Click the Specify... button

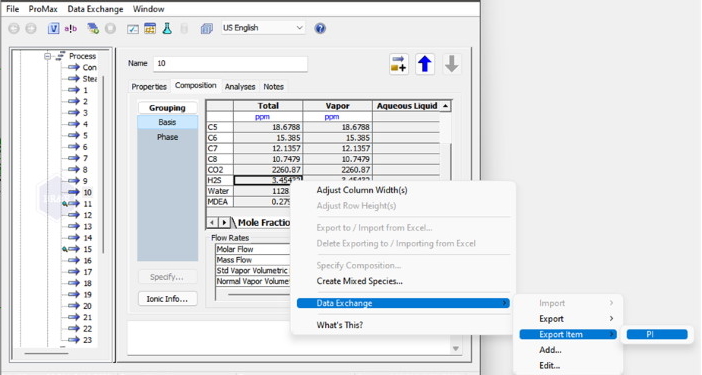(x=167, y=277)
